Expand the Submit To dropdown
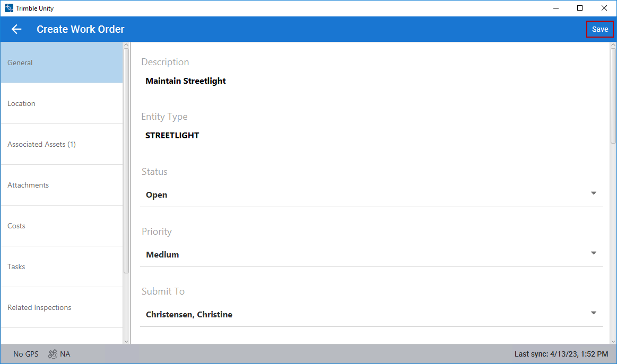The image size is (617, 364). coord(371,314)
